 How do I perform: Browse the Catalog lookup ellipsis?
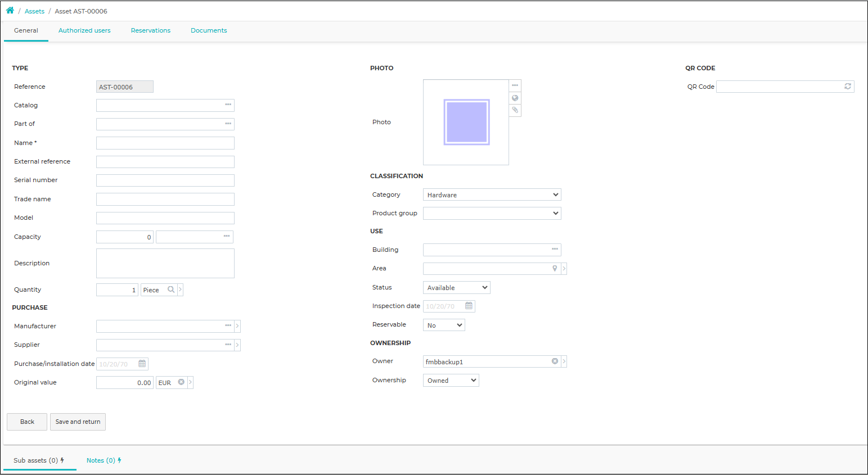[228, 105]
